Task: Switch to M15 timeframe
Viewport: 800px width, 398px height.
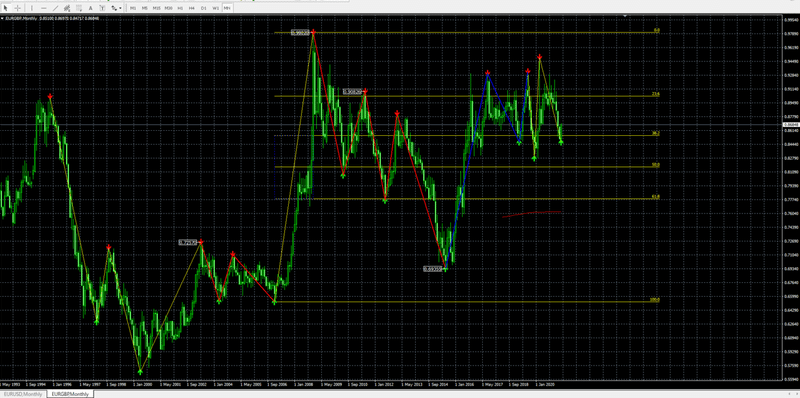Action: click(x=157, y=8)
